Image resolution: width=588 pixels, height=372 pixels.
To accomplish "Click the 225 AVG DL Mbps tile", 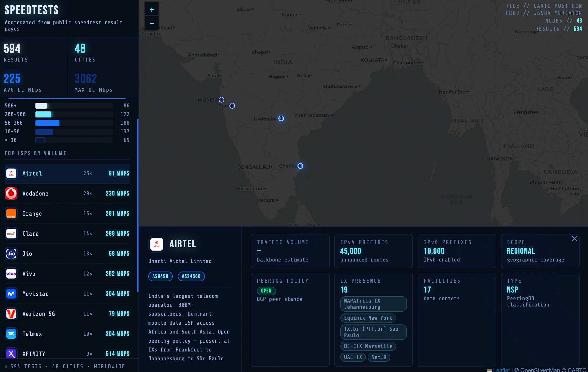I will pos(34,83).
